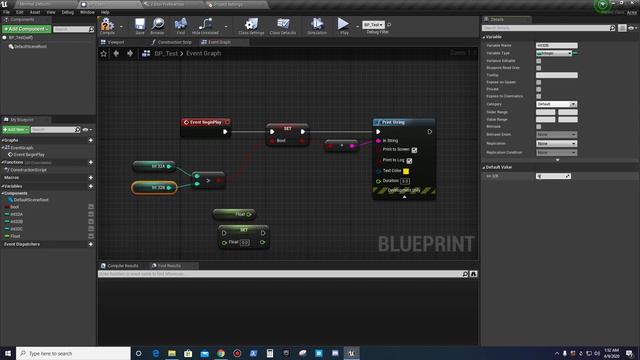Viewport: 640px width, 360px height.
Task: Open the Details property matrix grid icon
Action: (x=622, y=28)
